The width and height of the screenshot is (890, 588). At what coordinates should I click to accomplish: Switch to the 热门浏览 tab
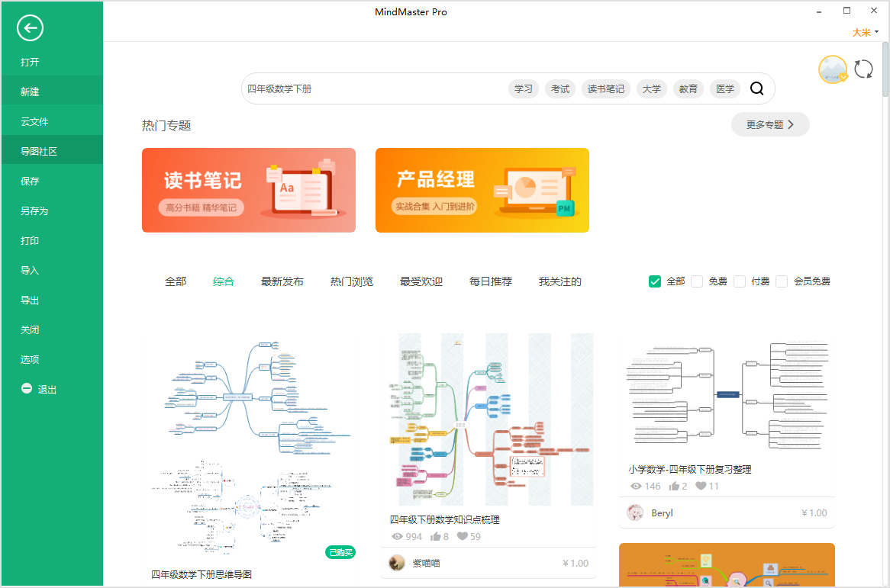click(x=352, y=281)
